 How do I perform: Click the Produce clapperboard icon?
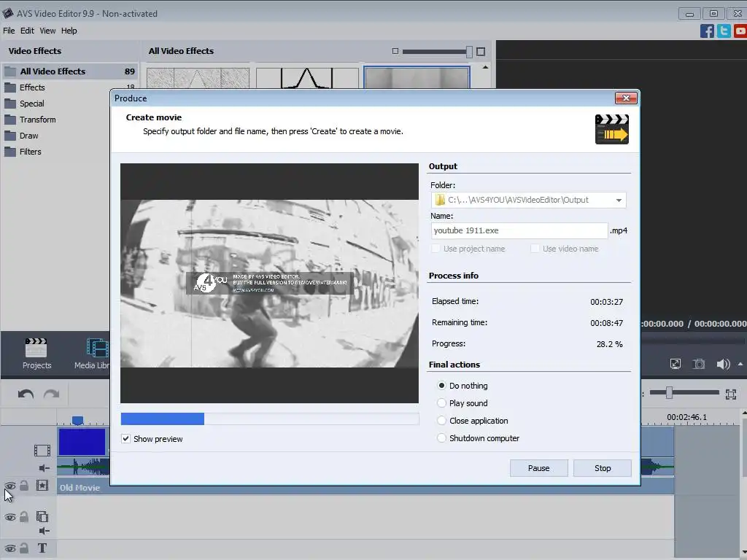[612, 129]
